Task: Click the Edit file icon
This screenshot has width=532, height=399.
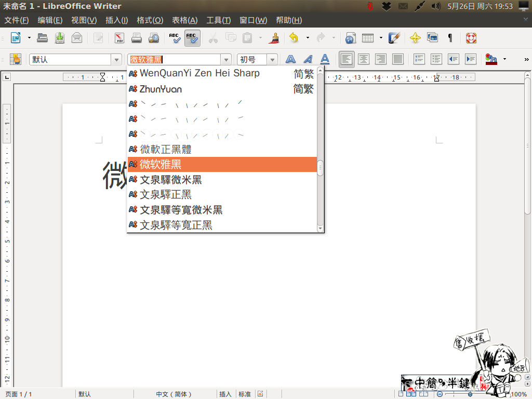Action: click(x=98, y=37)
